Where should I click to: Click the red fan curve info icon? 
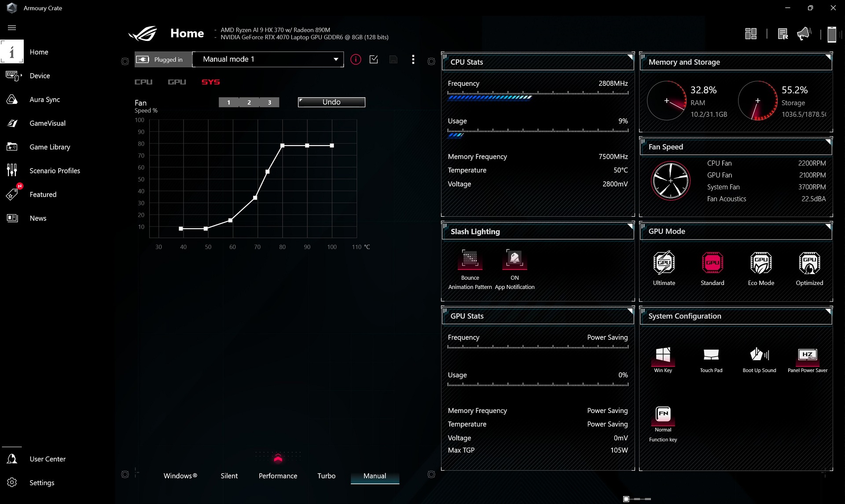[x=356, y=59]
